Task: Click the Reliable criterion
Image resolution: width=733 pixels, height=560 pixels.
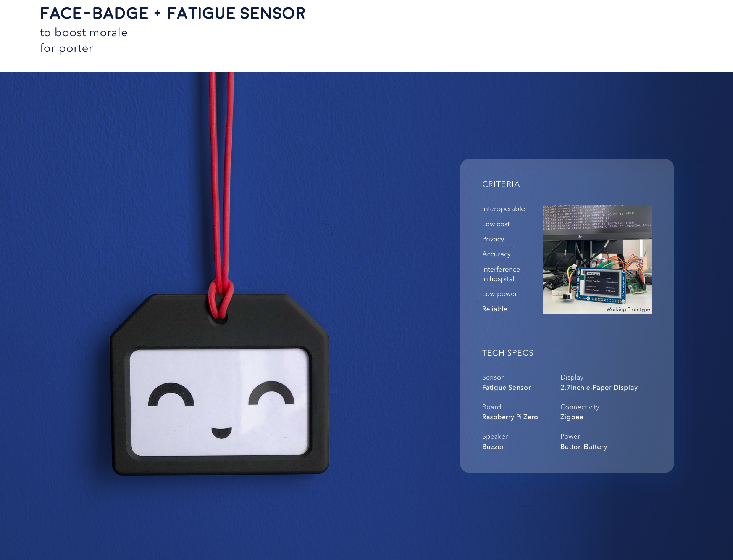Action: [494, 309]
